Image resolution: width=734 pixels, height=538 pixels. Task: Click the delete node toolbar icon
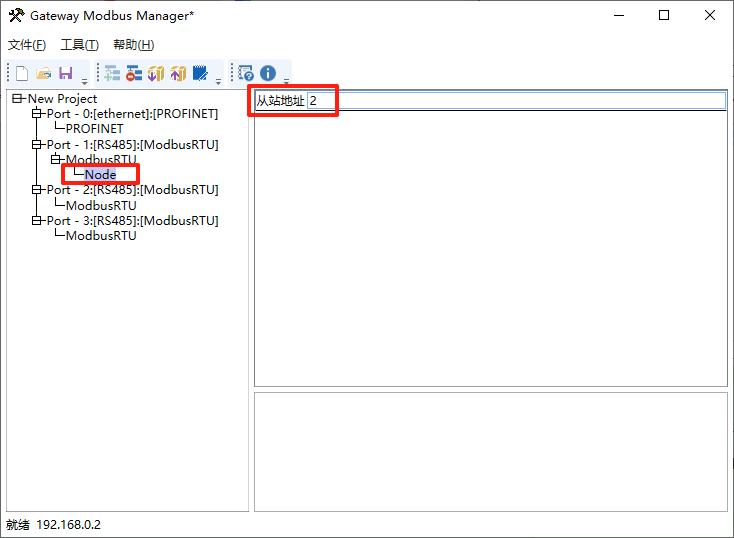134,74
